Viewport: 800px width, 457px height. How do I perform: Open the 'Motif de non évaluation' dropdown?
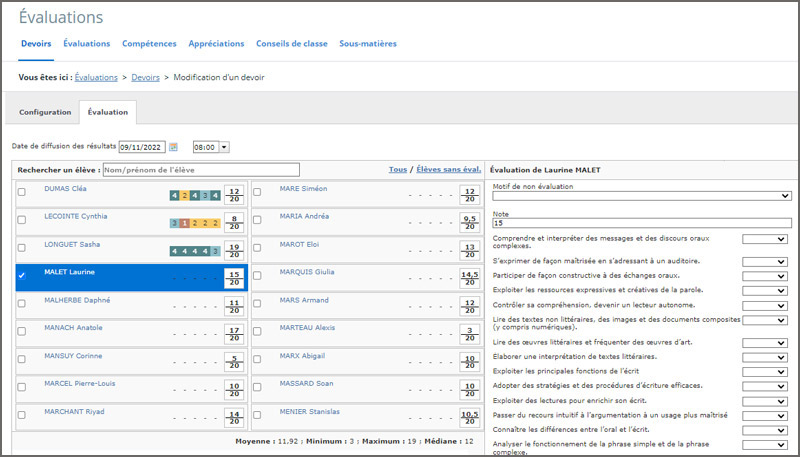(x=641, y=197)
